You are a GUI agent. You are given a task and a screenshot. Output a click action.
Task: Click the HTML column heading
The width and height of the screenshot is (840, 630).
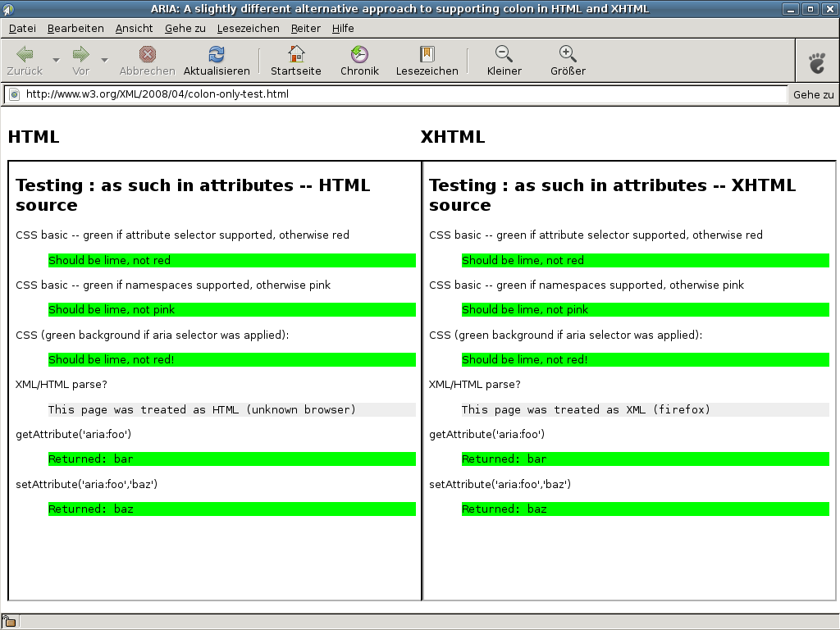(34, 137)
